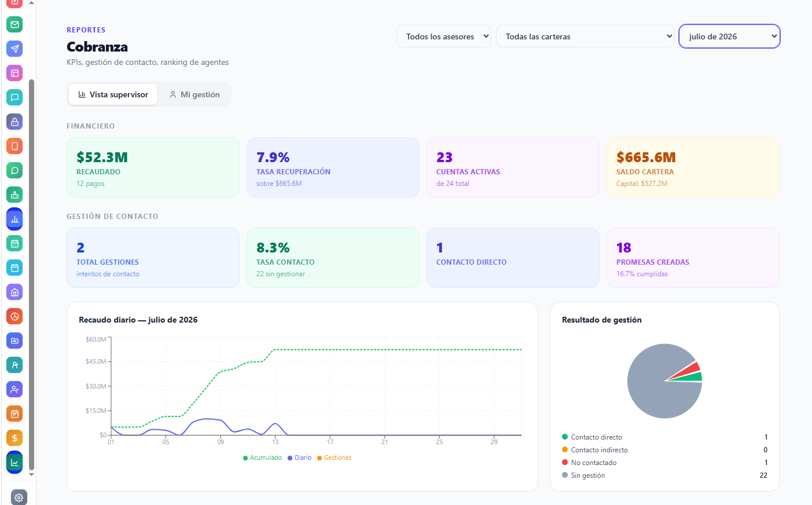812x505 pixels.
Task: Open settings via the gear icon
Action: 19,497
